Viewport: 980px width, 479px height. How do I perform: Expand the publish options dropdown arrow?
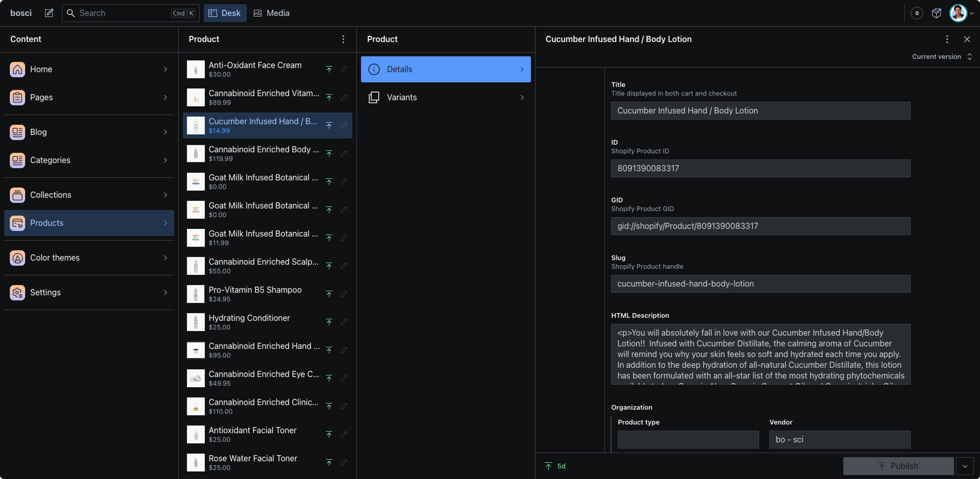point(965,466)
